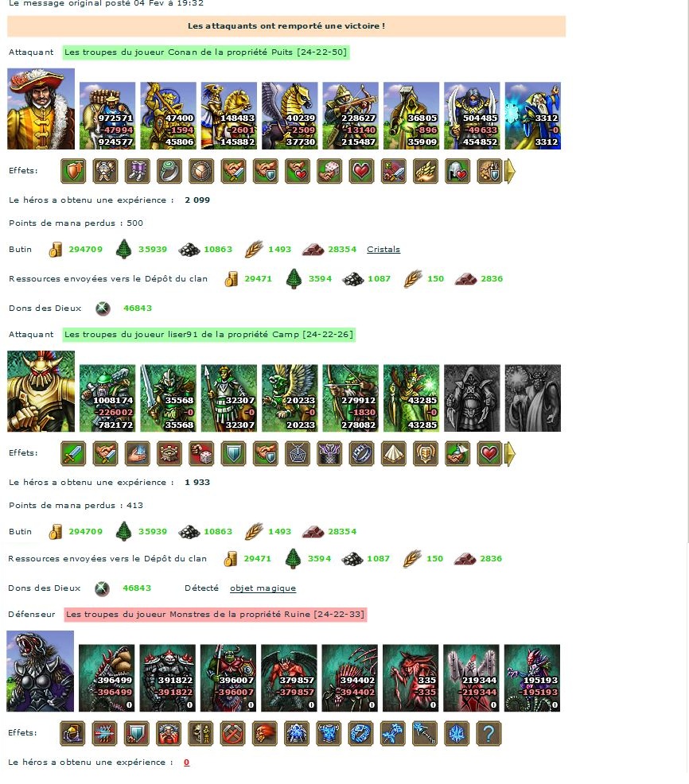
Task: Click the snowflake shield effect icon for Monstres
Action: click(x=457, y=733)
